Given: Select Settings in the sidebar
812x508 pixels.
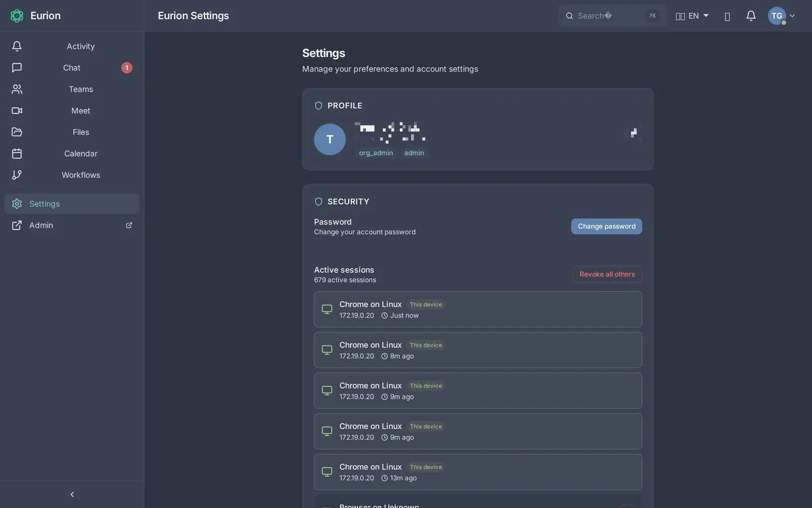Looking at the screenshot, I should [72, 204].
